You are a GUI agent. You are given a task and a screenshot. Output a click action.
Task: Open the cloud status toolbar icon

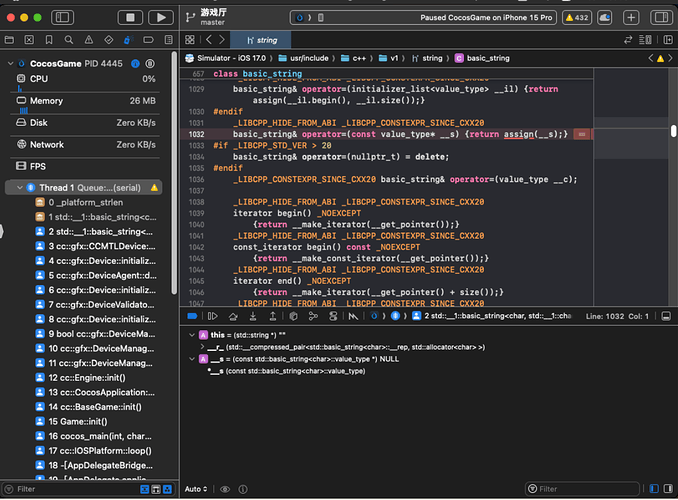(x=604, y=17)
